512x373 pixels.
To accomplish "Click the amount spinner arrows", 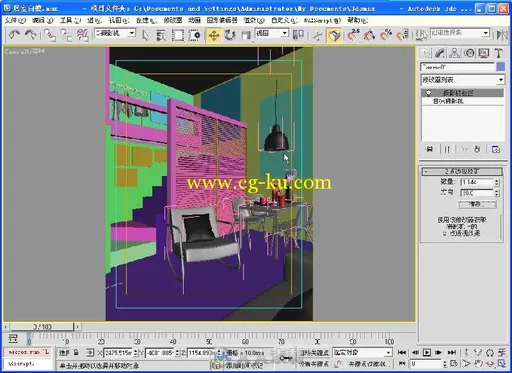I will pos(497,182).
